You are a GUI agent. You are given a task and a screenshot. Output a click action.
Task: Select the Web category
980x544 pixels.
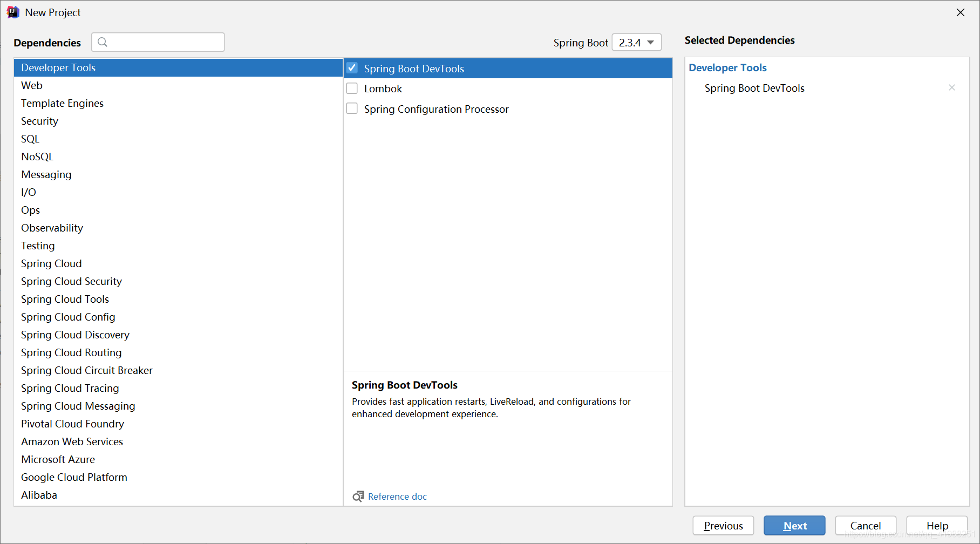(x=32, y=85)
